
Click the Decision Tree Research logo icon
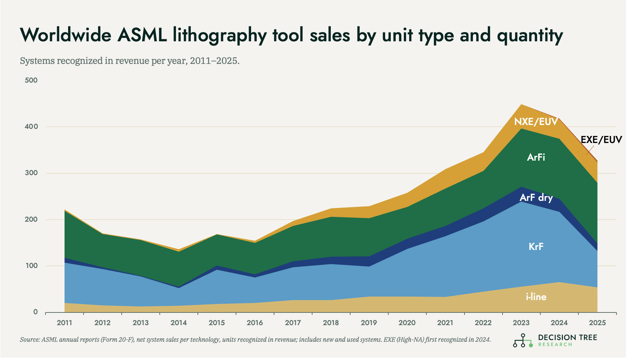point(523,340)
